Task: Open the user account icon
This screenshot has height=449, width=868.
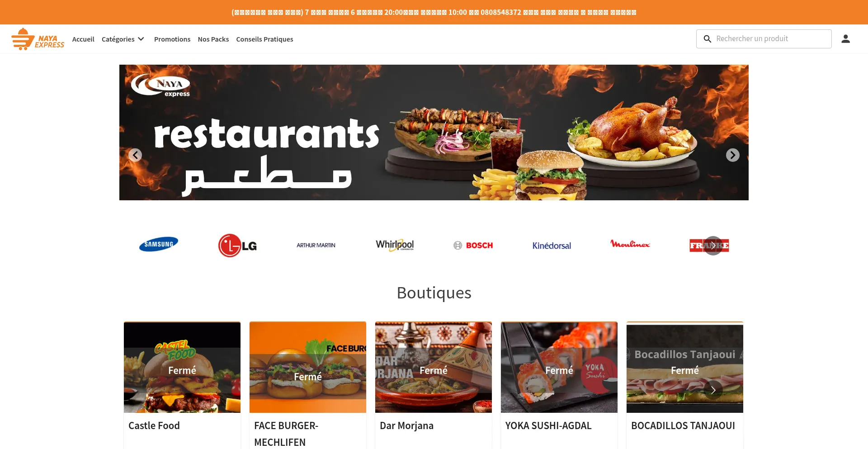Action: pyautogui.click(x=845, y=39)
